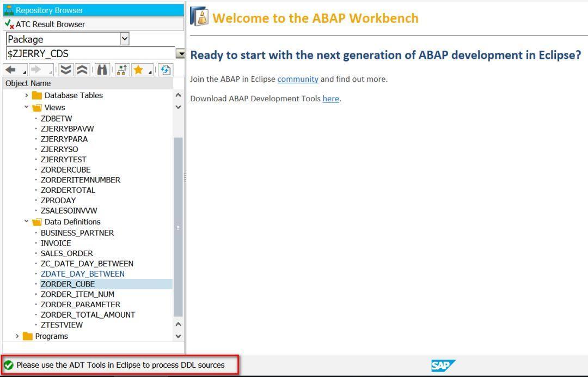
Task: Click status message about ADT Tools
Action: click(x=120, y=365)
